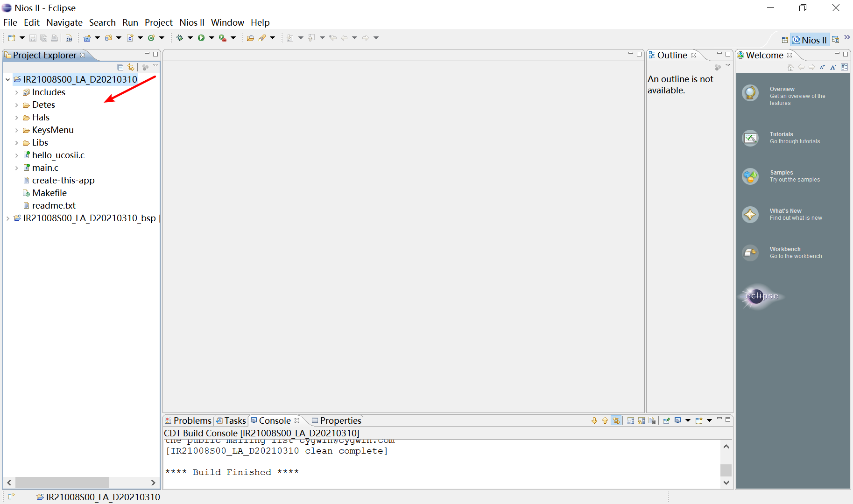
Task: Click console vertical scrollbar down arrow
Action: click(x=726, y=483)
